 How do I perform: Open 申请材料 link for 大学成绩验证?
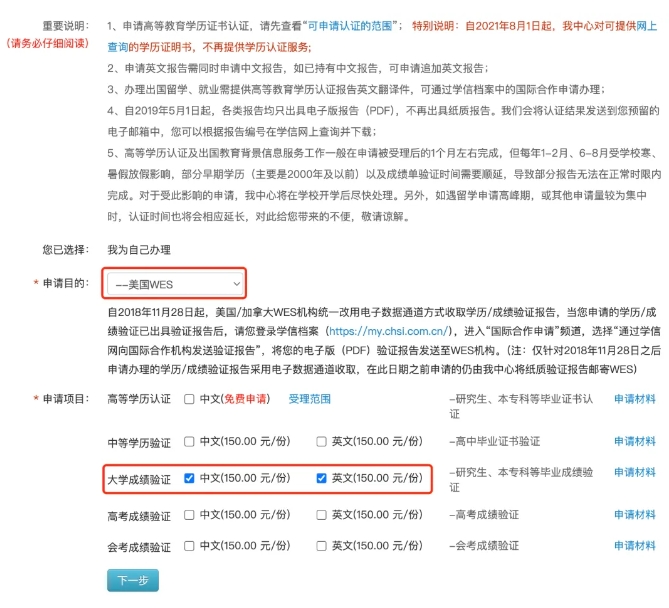pyautogui.click(x=635, y=472)
